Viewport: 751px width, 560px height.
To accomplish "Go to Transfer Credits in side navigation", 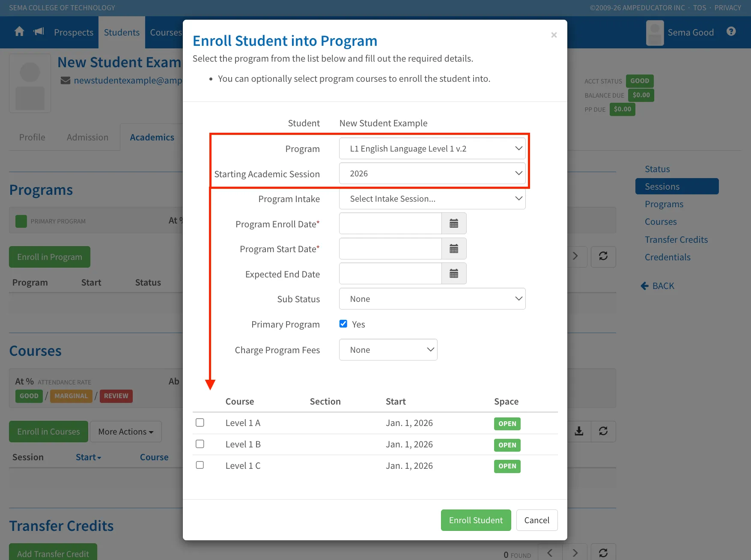I will [676, 240].
